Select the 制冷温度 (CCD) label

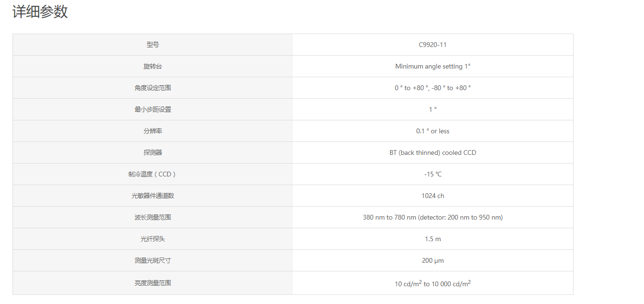(152, 174)
